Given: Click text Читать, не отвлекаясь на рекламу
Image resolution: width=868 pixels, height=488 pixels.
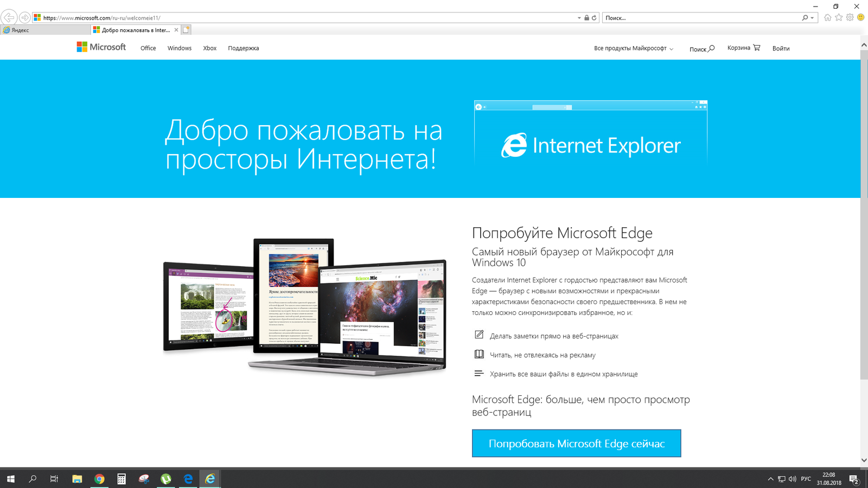Looking at the screenshot, I should point(542,355).
